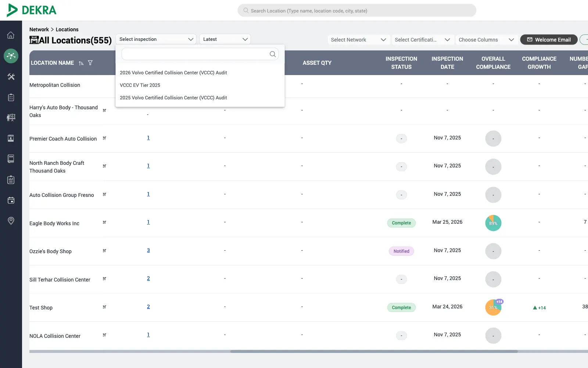Screen dimensions: 588x368
Task: Click the DEKRA logo
Action: (32, 10)
